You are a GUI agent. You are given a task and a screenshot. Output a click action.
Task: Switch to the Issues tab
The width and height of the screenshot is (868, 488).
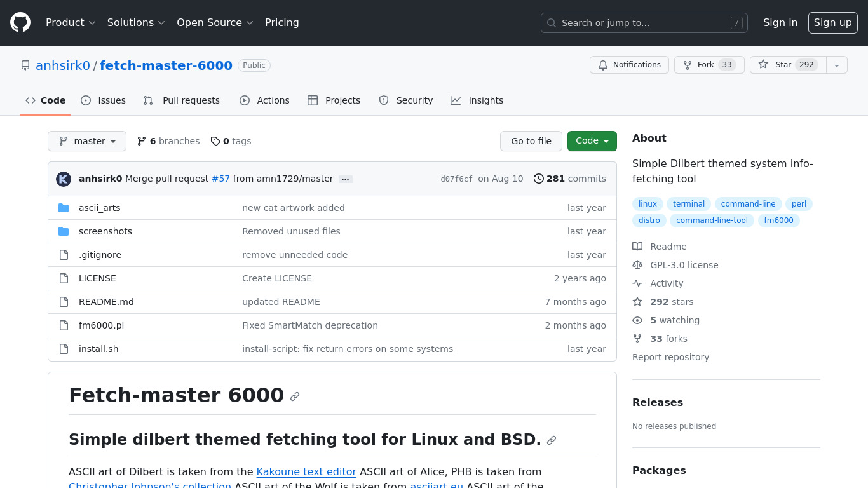point(104,100)
